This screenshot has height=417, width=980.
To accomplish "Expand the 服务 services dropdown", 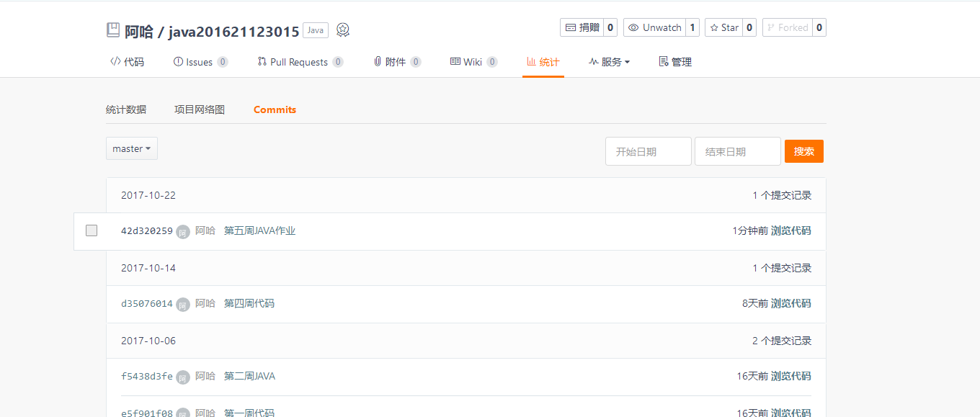I will click(x=609, y=62).
